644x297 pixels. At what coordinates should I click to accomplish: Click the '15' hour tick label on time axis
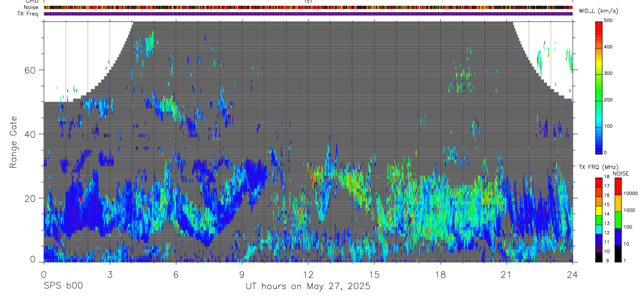(x=374, y=274)
